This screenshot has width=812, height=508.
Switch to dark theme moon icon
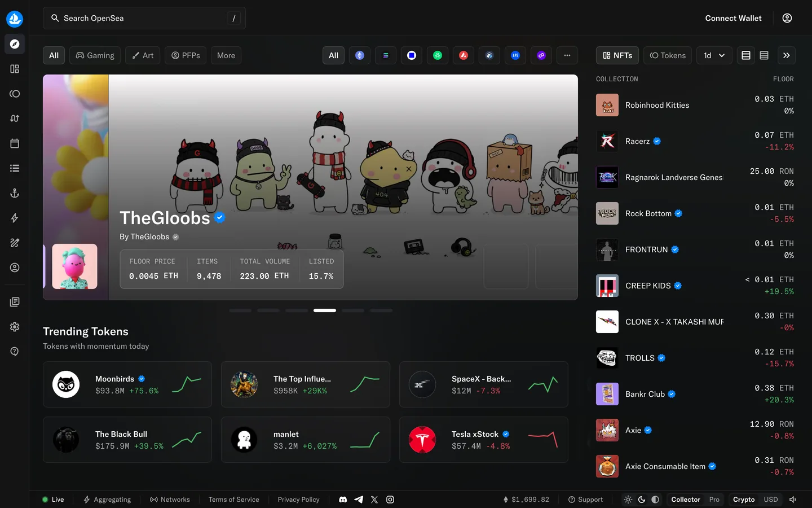(x=642, y=500)
